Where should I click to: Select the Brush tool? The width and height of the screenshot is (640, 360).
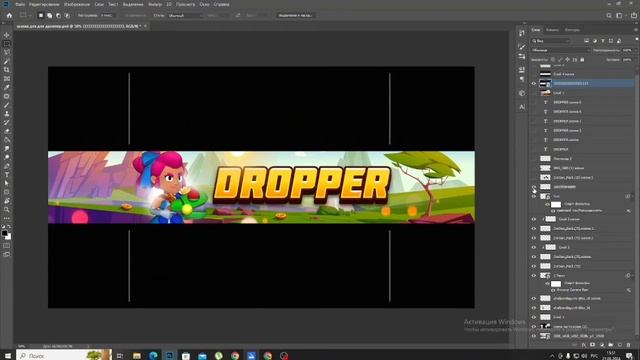pos(7,105)
